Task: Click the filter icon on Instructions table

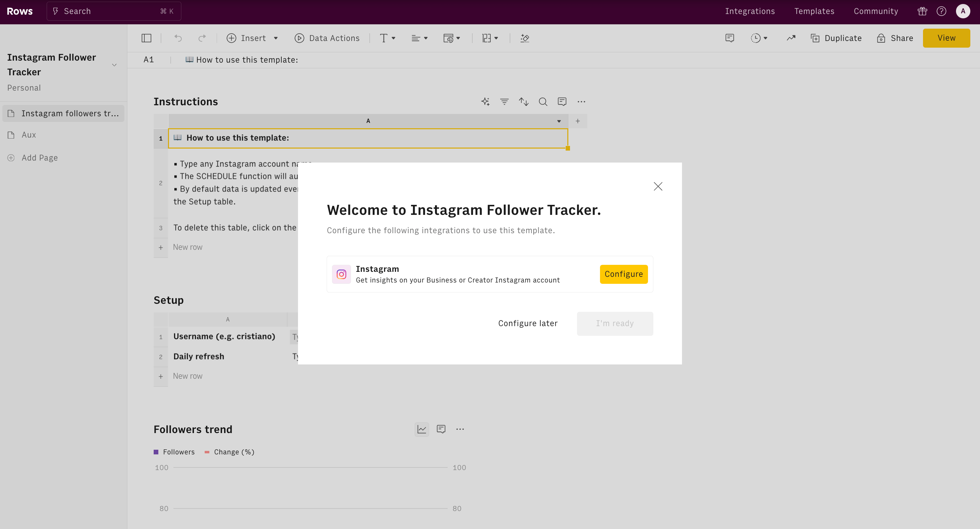Action: (x=504, y=102)
